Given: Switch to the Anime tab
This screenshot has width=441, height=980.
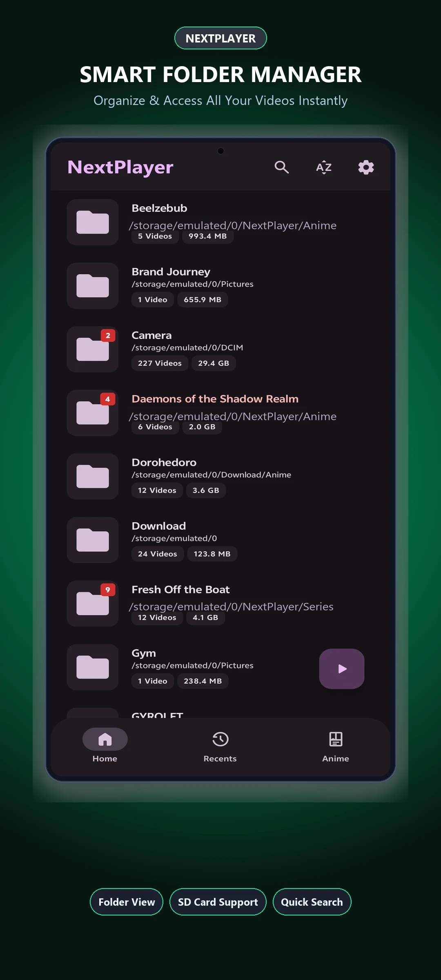Looking at the screenshot, I should click(336, 746).
